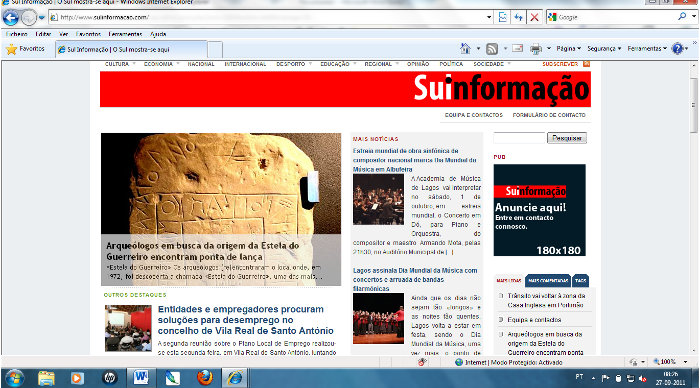700x388 pixels.
Task: Open the Favoritos star button
Action: (x=25, y=49)
